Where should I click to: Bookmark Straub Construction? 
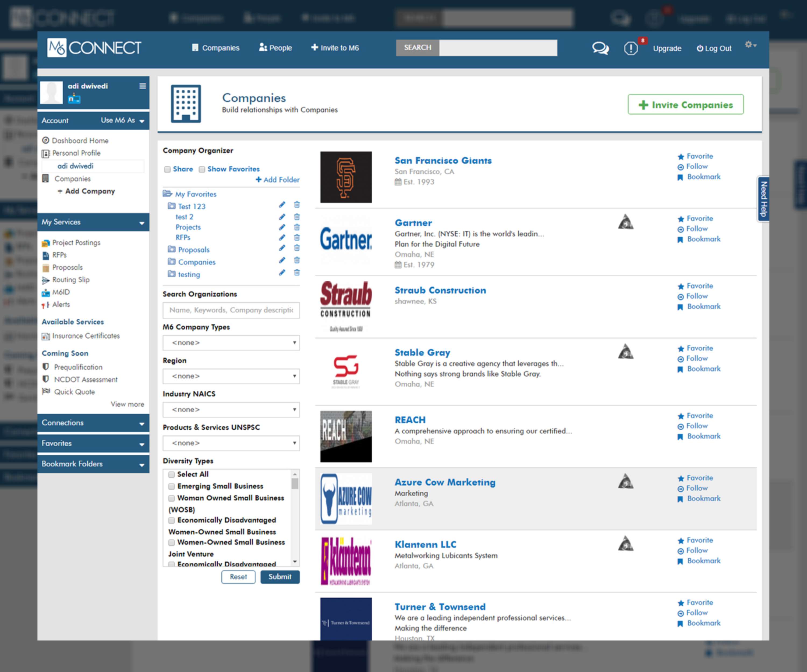699,306
